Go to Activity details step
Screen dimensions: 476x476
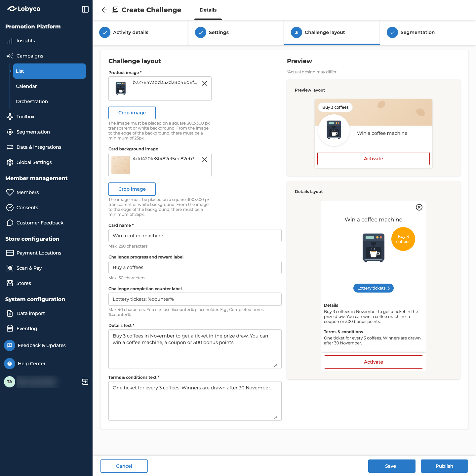tap(140, 32)
